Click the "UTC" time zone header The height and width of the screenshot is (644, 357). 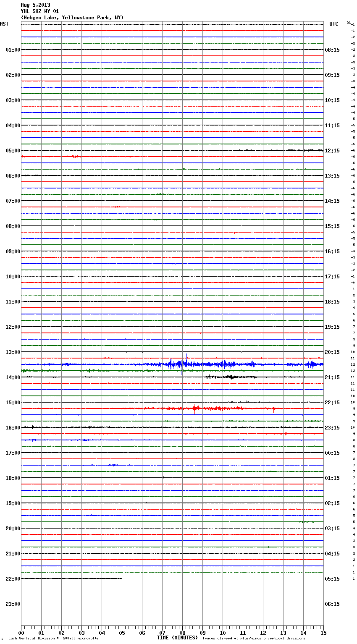[334, 24]
